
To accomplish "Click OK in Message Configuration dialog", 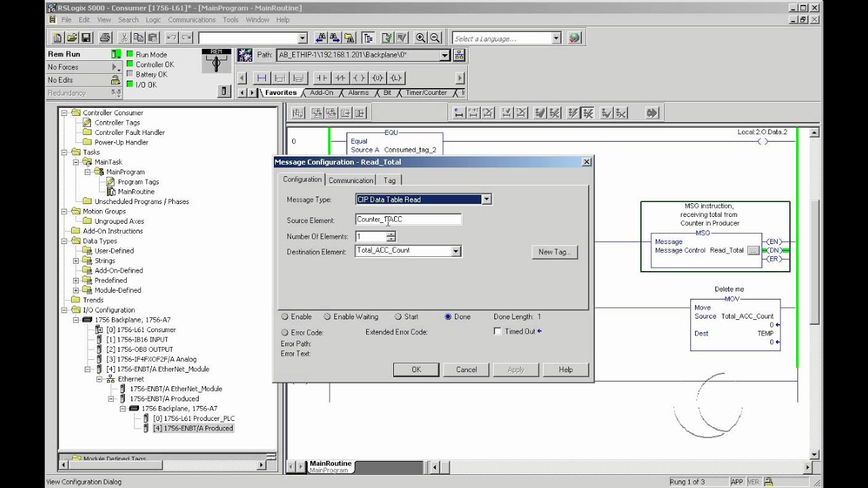I will pyautogui.click(x=416, y=369).
